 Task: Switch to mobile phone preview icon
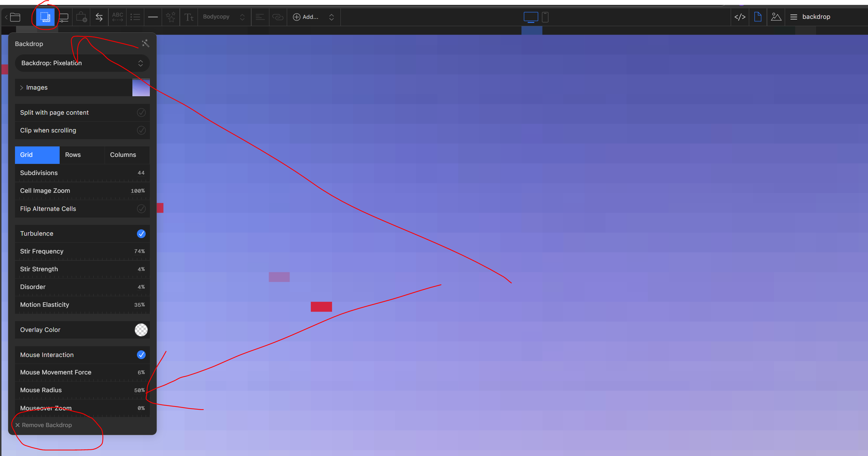545,17
